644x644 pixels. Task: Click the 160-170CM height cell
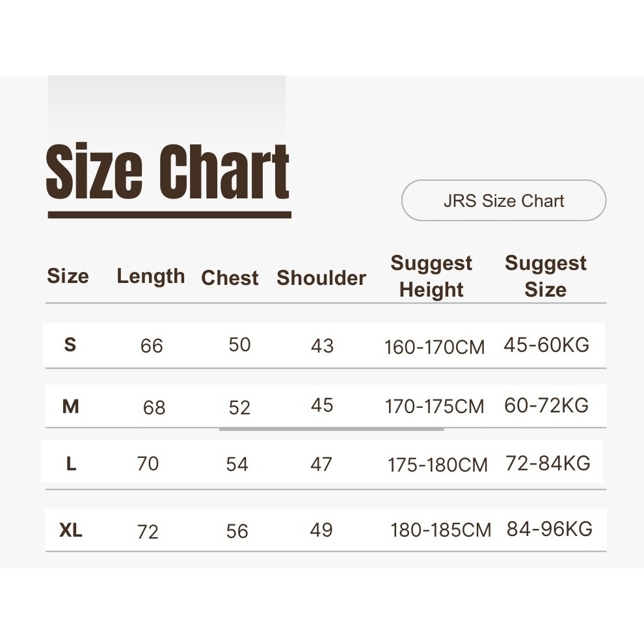pyautogui.click(x=435, y=347)
